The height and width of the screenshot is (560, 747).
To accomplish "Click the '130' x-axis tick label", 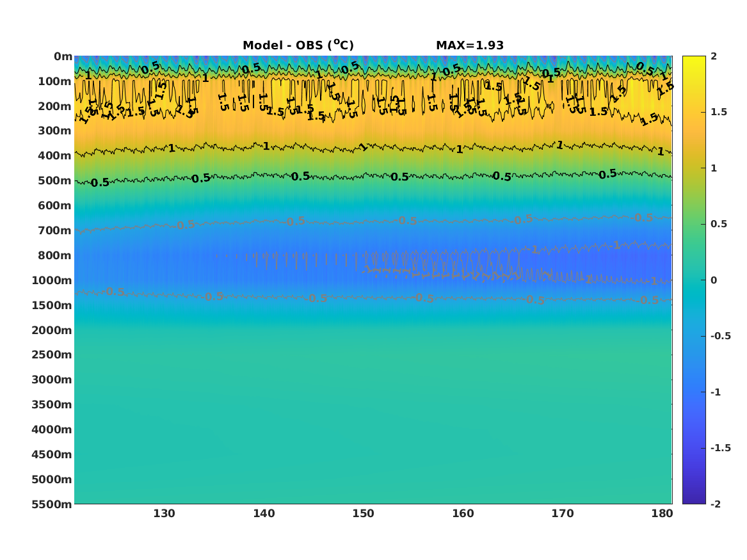I will pos(164,513).
